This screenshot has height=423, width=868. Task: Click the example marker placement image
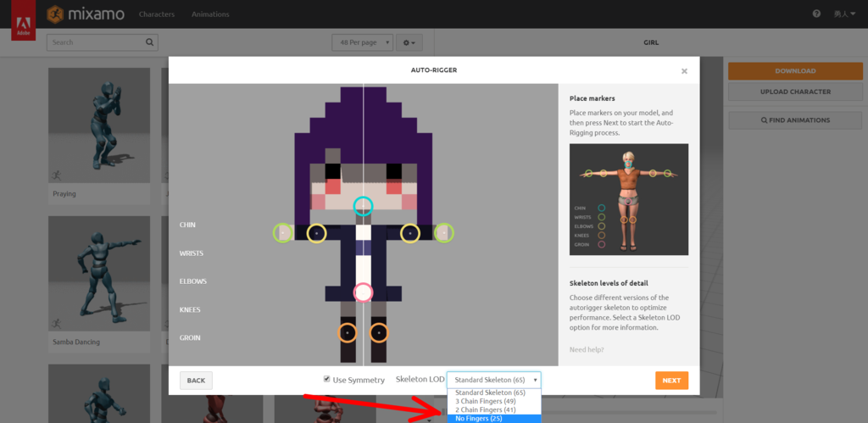tap(629, 199)
